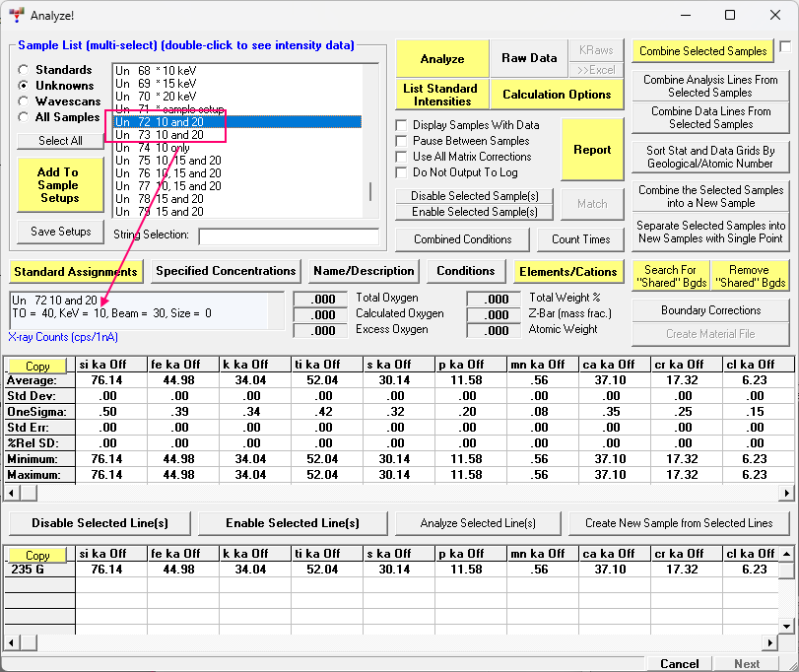Select the Standards radio button

24,70
